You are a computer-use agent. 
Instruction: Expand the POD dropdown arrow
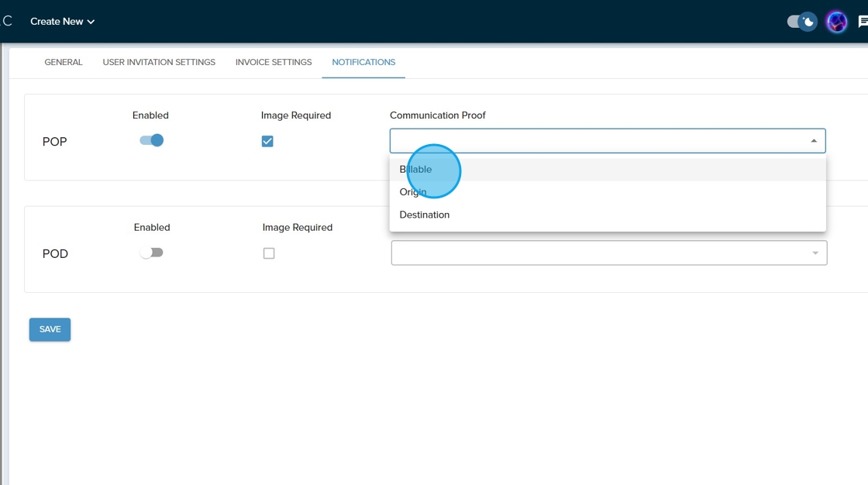pyautogui.click(x=815, y=253)
